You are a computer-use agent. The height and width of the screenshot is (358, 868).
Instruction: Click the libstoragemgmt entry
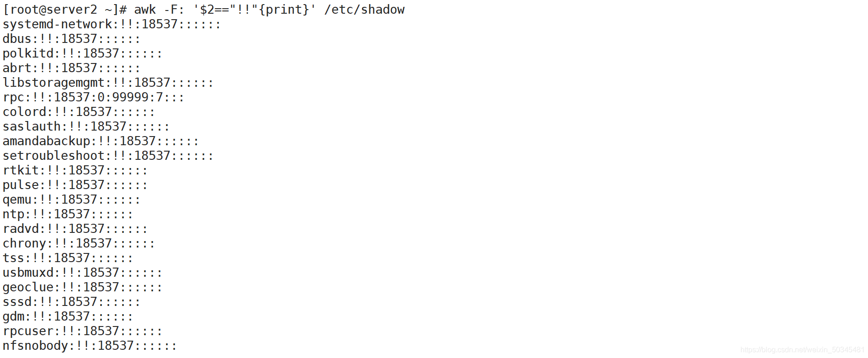click(x=108, y=83)
